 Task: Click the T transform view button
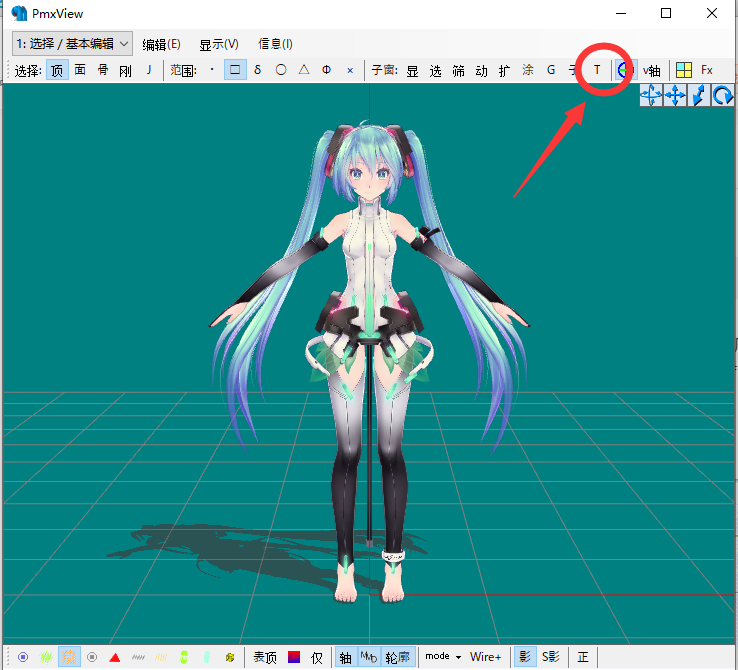point(597,71)
